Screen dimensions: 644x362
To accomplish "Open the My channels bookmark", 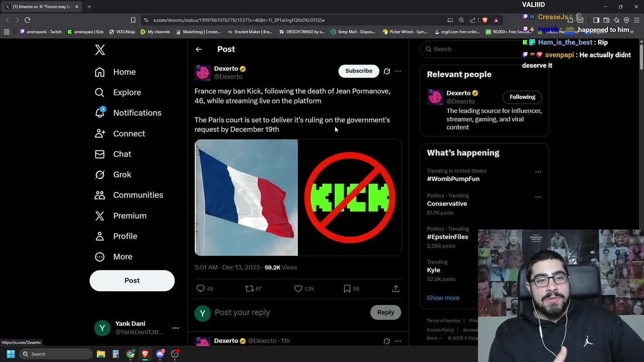I will pyautogui.click(x=155, y=32).
